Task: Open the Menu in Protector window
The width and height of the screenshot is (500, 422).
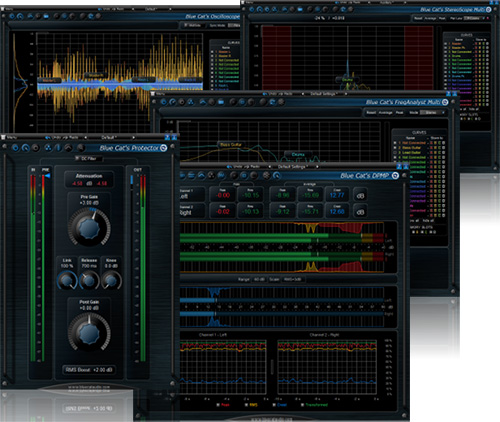Action: [9, 137]
